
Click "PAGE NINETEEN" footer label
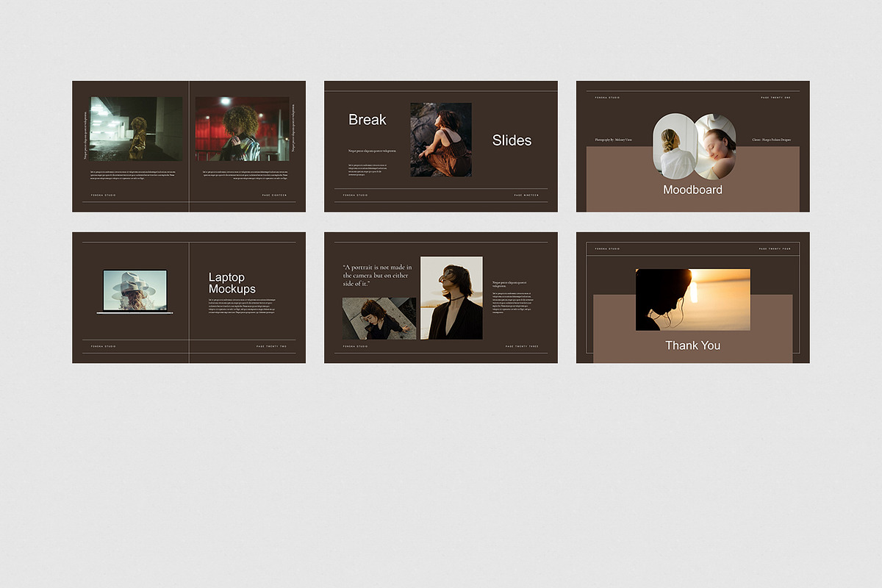(x=526, y=195)
